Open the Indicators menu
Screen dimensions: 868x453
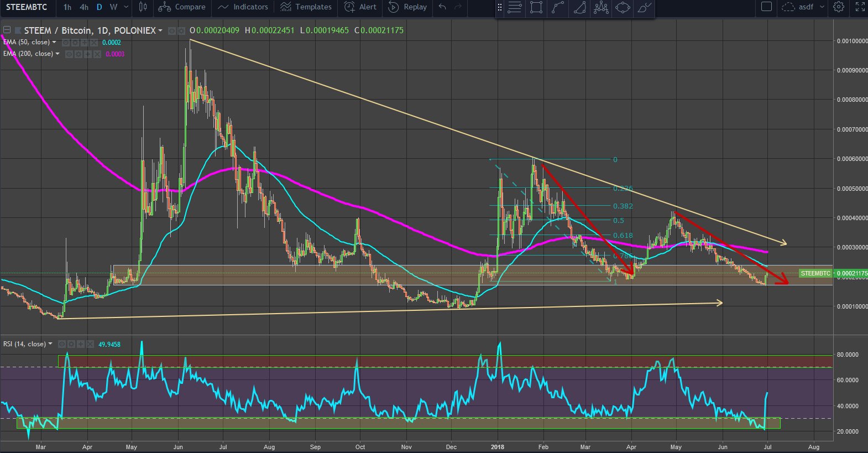[x=243, y=7]
